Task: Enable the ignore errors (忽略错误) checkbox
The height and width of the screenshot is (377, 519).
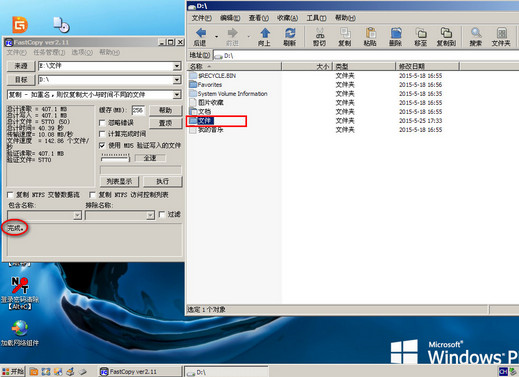Action: tap(103, 123)
